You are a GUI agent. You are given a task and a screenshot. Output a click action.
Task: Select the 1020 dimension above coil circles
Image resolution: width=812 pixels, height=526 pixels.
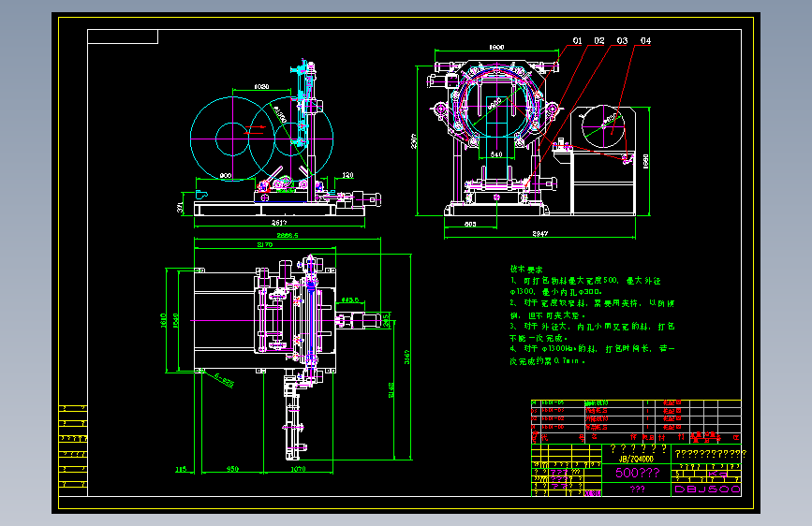pyautogui.click(x=261, y=86)
